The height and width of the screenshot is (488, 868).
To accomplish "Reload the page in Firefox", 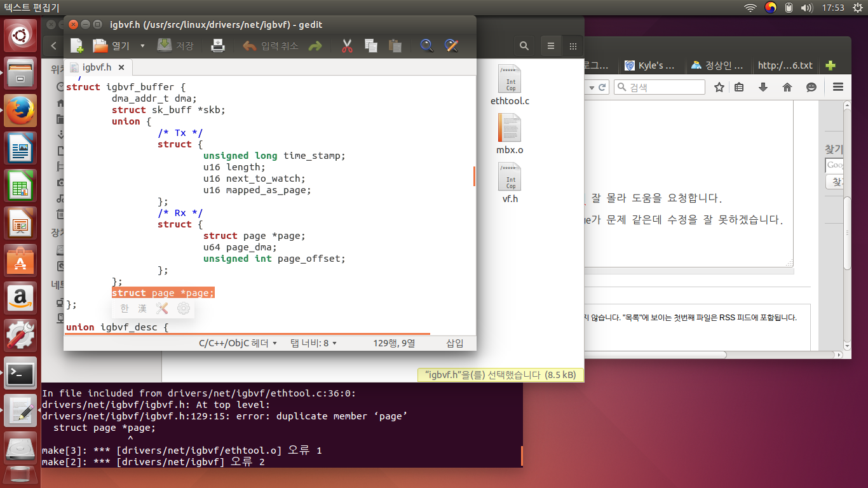I will [602, 87].
